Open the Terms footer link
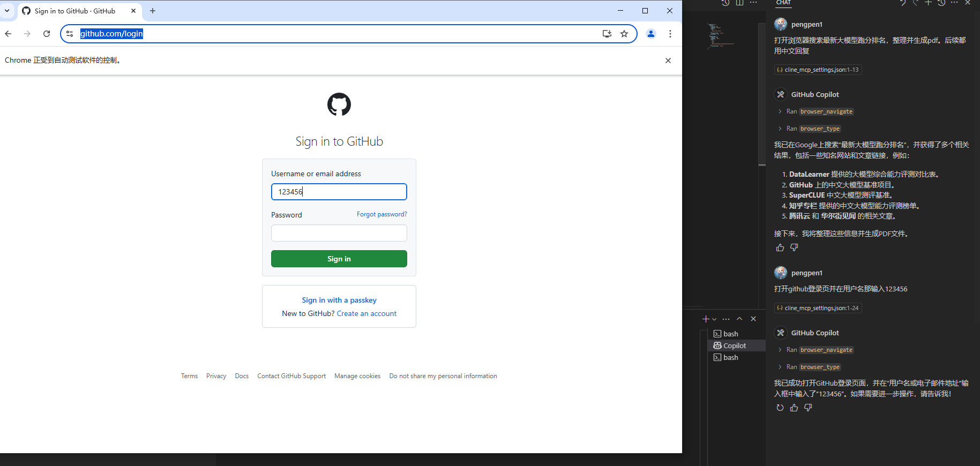Image resolution: width=980 pixels, height=466 pixels. [190, 376]
